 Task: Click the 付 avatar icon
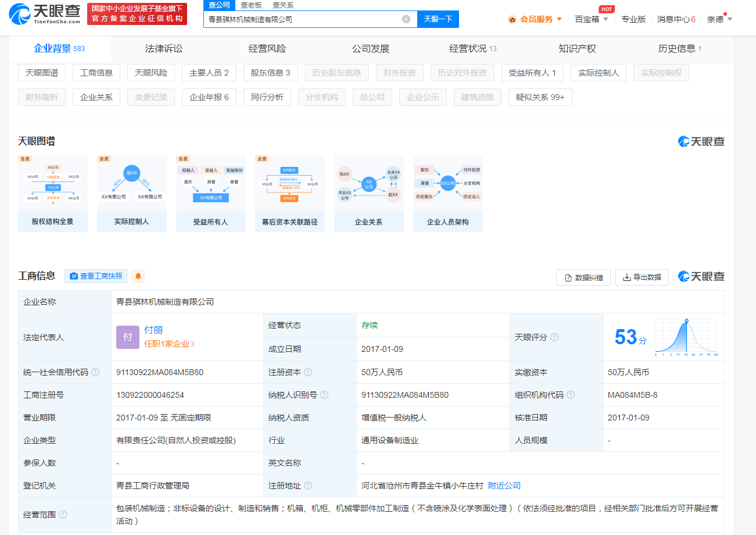pos(128,337)
